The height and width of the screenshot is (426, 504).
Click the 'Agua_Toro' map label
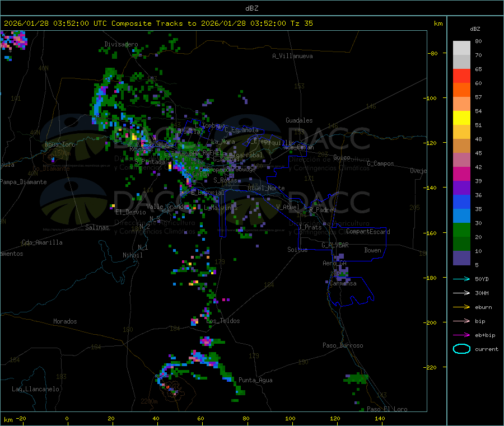(60, 144)
